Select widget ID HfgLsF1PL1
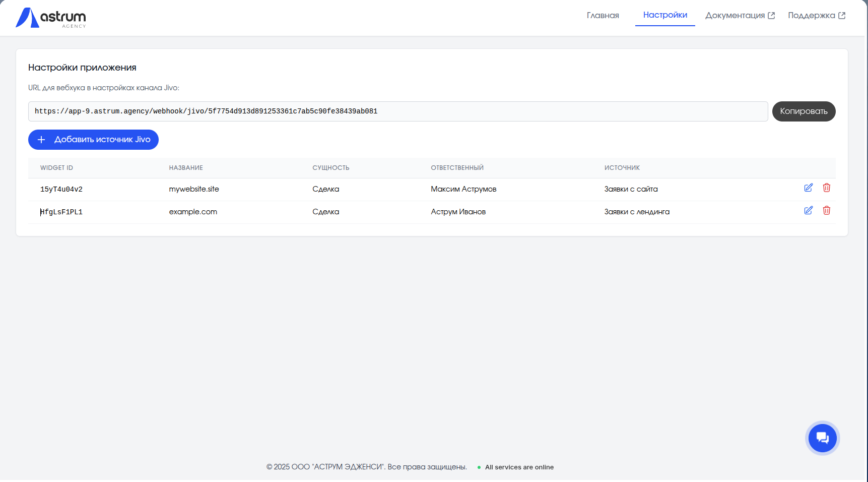The width and height of the screenshot is (868, 482). click(61, 212)
